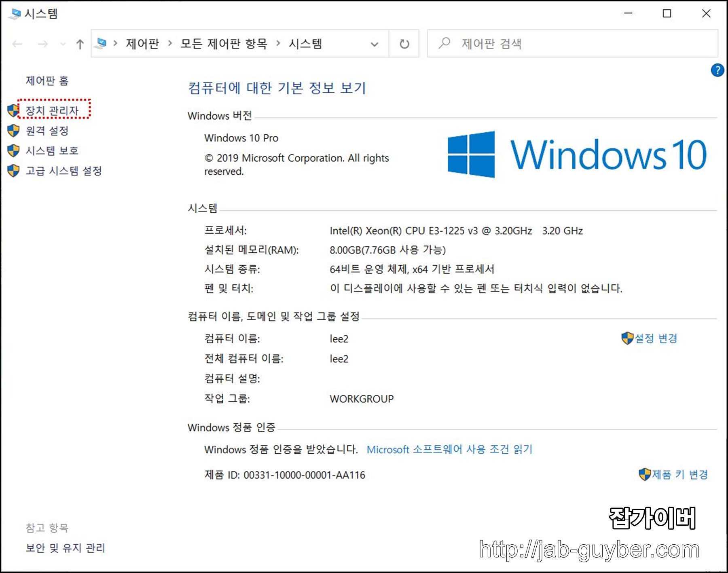Image resolution: width=728 pixels, height=573 pixels.
Task: Click the shield icon beside 원격 설정
Action: pos(13,130)
